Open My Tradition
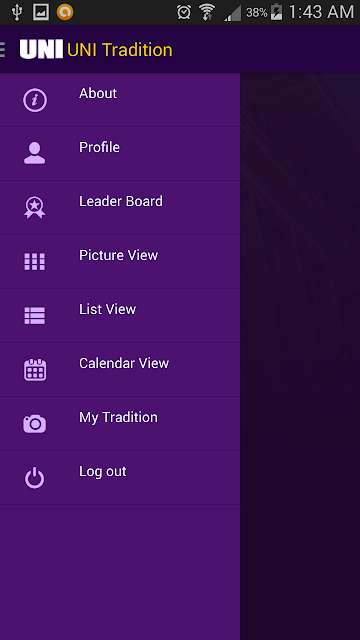The width and height of the screenshot is (360, 640). tap(120, 423)
